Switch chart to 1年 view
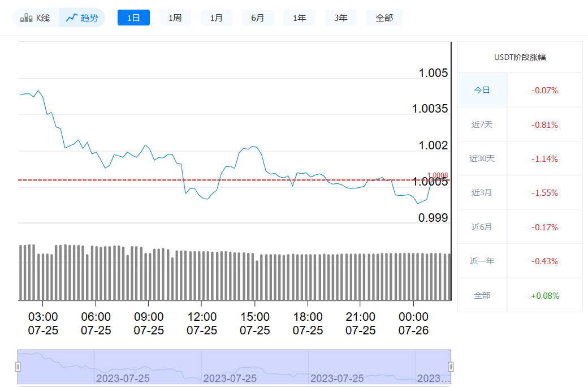588x387 pixels. pyautogui.click(x=299, y=18)
